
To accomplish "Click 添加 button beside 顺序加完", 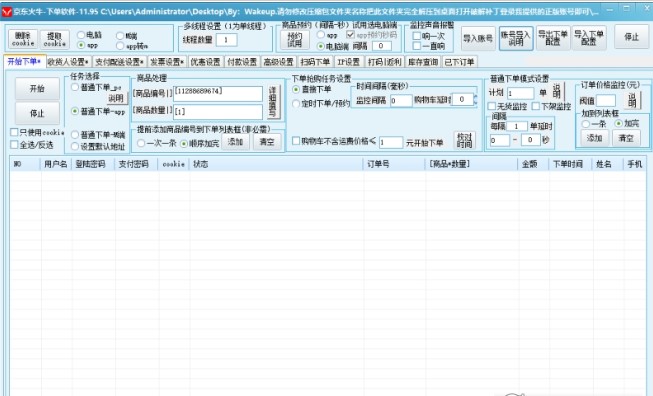I will [235, 142].
